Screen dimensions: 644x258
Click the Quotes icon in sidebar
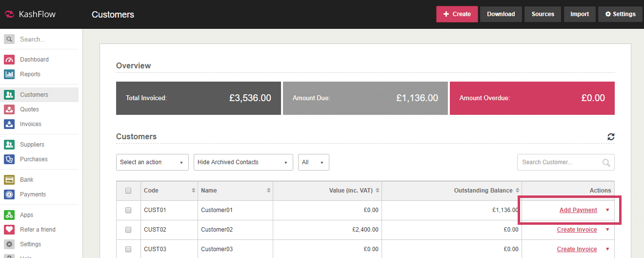click(x=9, y=109)
